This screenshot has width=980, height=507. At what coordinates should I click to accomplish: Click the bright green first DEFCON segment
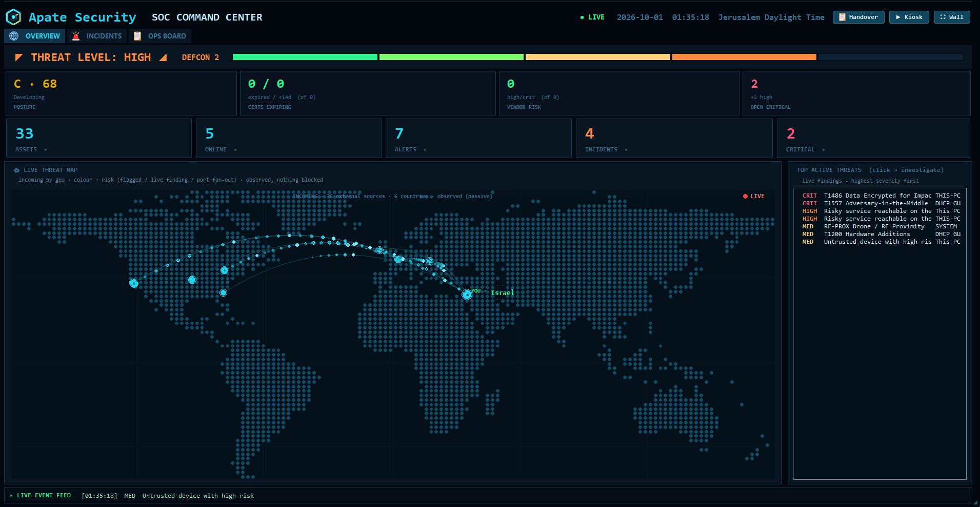[305, 57]
